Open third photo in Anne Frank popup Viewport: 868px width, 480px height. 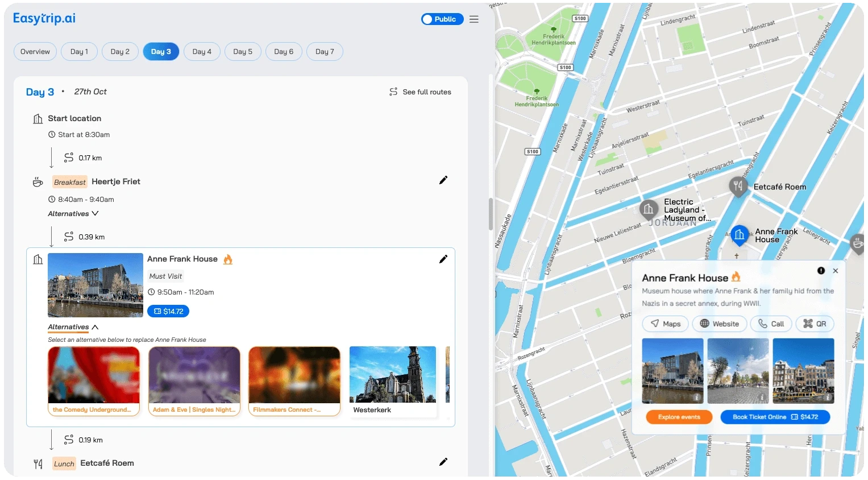point(804,371)
